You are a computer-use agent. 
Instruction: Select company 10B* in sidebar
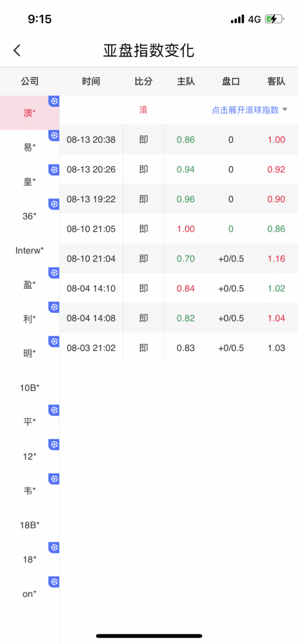29,387
